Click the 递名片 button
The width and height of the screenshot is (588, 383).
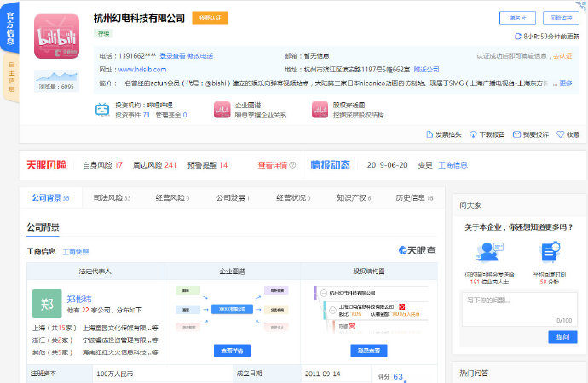[517, 18]
